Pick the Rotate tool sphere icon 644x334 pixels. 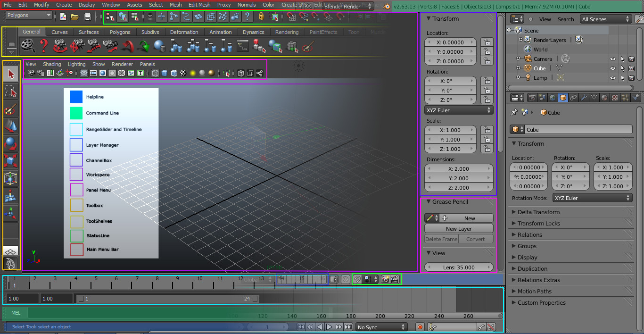pyautogui.click(x=11, y=143)
